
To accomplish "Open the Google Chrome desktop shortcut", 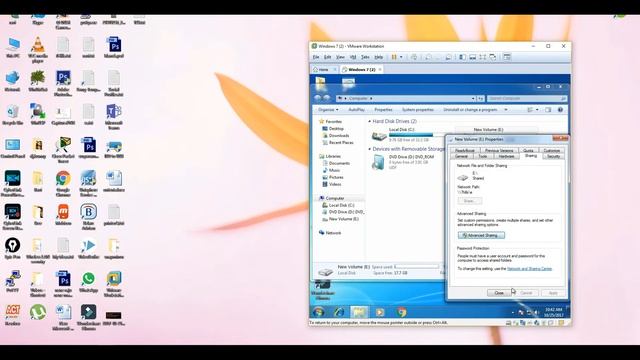I will pos(63,183).
